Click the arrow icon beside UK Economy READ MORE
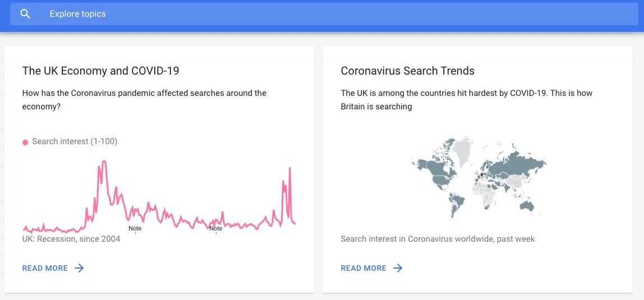This screenshot has width=644, height=300. pos(80,269)
